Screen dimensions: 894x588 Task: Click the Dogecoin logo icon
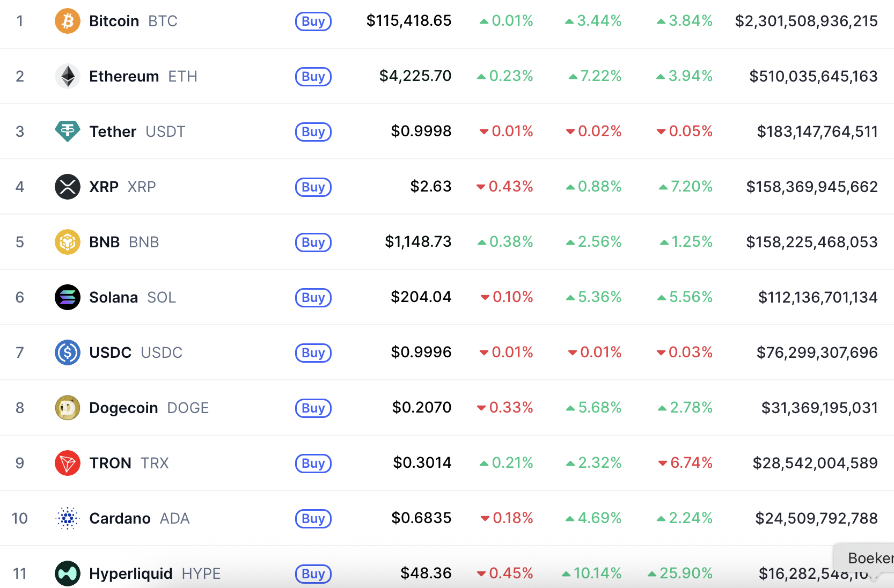[68, 408]
